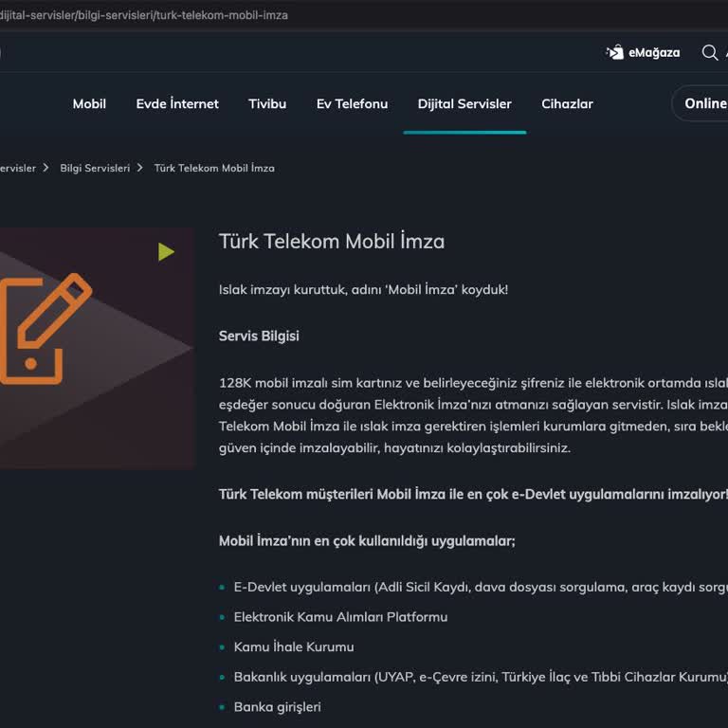Click the orange mobile signature pencil image
Viewport: 728px width, 728px height.
tap(45, 329)
